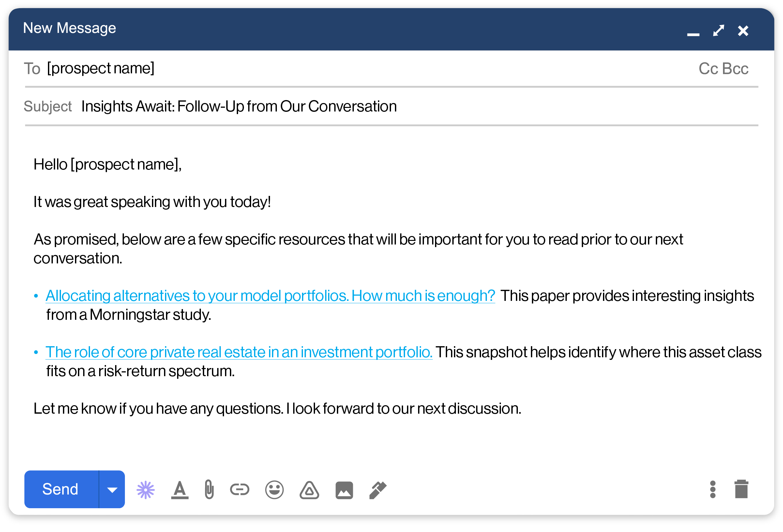
Task: Activate the AI writing assistant sparkle icon
Action: tap(145, 490)
